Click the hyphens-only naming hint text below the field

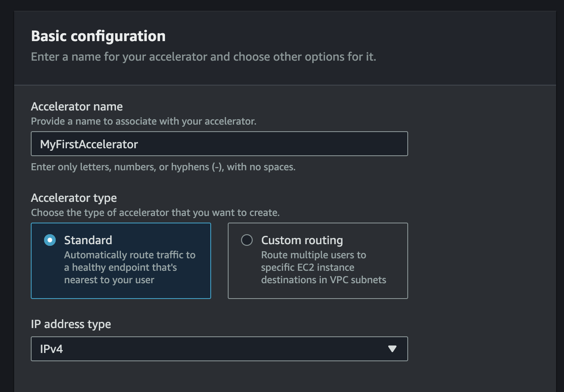click(x=163, y=167)
